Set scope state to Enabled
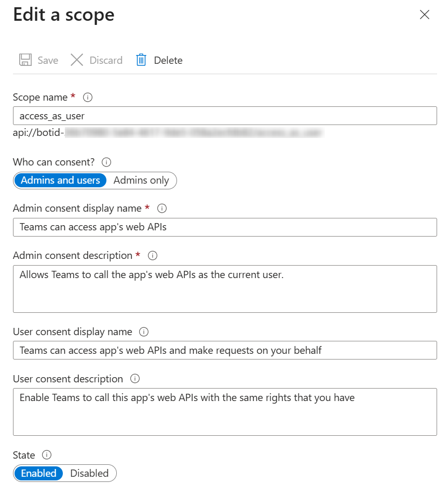 point(39,473)
